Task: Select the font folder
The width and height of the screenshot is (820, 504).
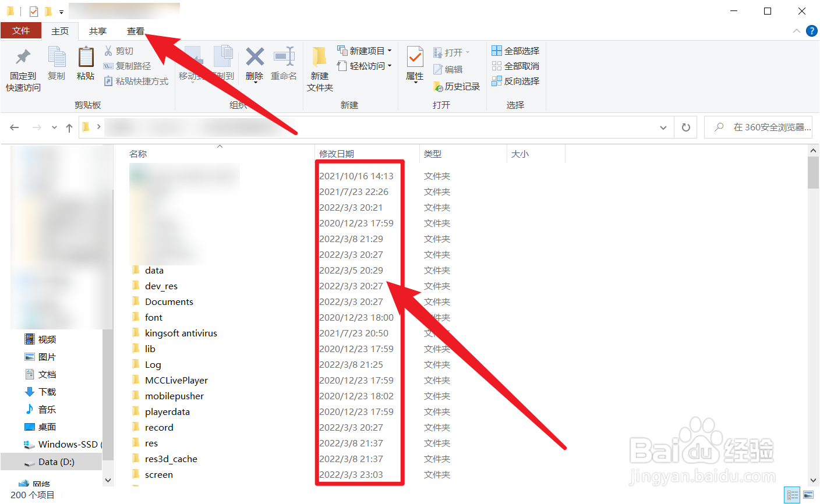Action: [x=154, y=317]
